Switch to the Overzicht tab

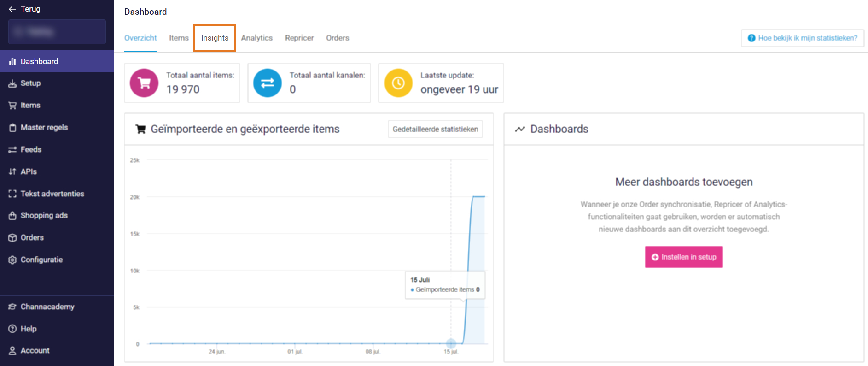tap(140, 38)
